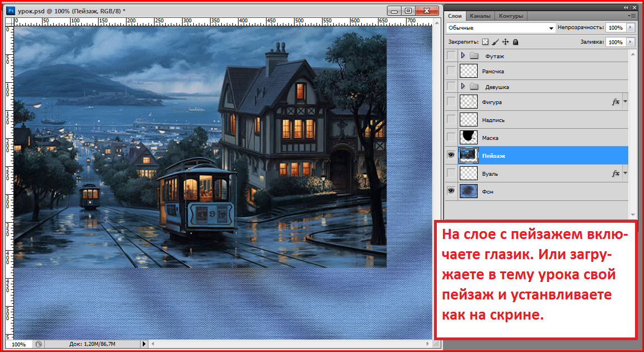Viewport: 644px width, 352px height.
Task: Maximize the урок.psd document window
Action: pos(408,11)
